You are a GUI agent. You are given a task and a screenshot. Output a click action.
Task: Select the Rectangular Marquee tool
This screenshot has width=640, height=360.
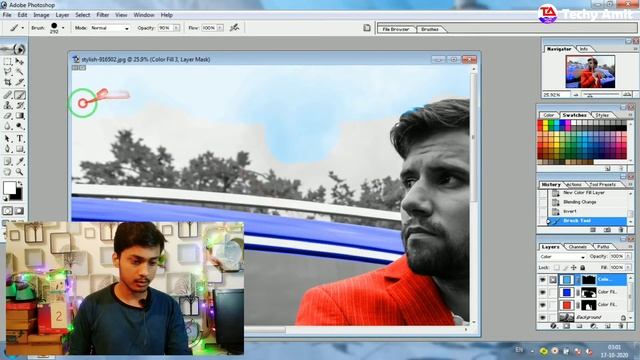8,62
